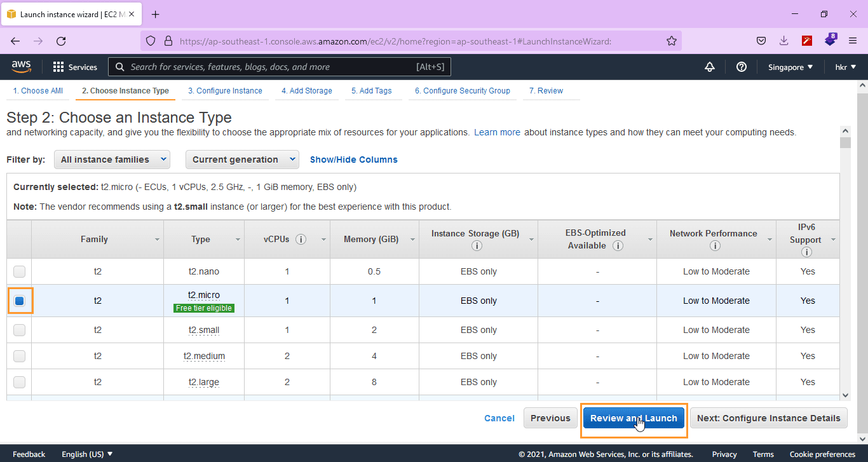Click the browser forward arrow
The width and height of the screenshot is (868, 462).
click(x=38, y=41)
